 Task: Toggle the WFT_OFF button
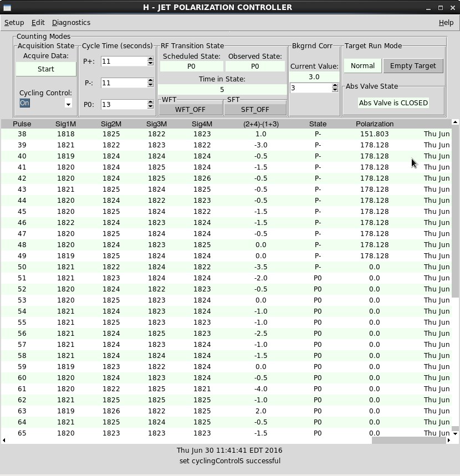(191, 110)
